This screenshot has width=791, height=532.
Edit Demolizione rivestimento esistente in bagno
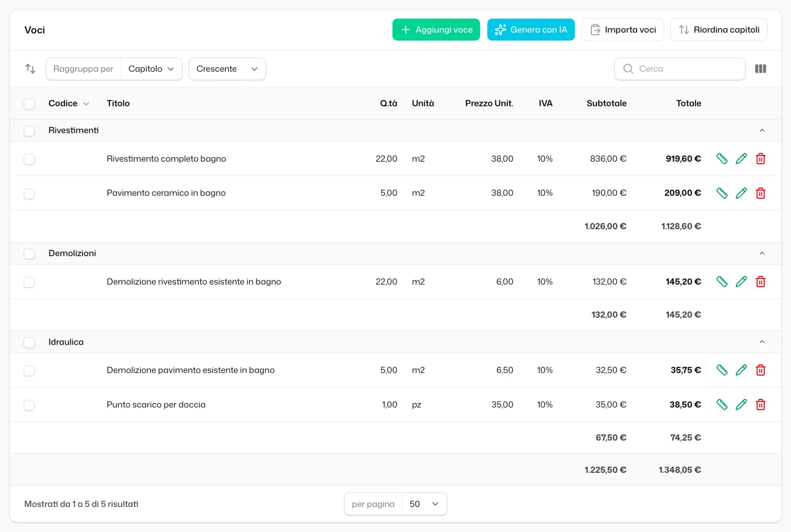[741, 282]
